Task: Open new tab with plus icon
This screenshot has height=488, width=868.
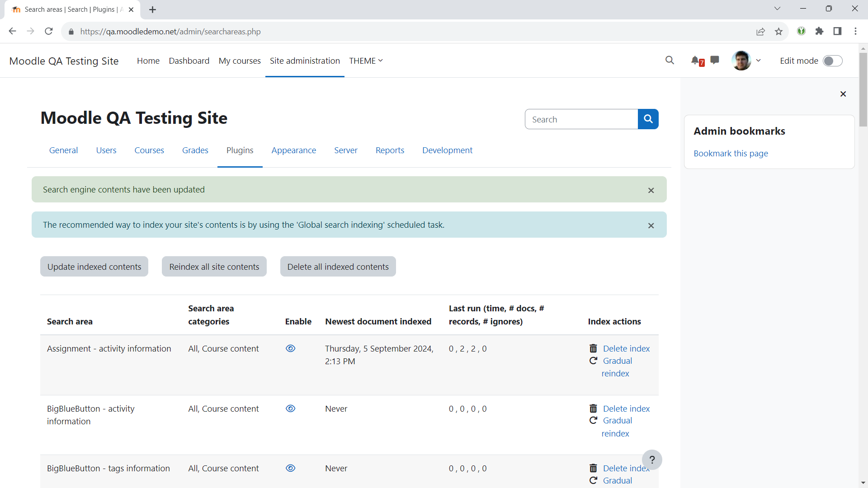Action: tap(152, 9)
